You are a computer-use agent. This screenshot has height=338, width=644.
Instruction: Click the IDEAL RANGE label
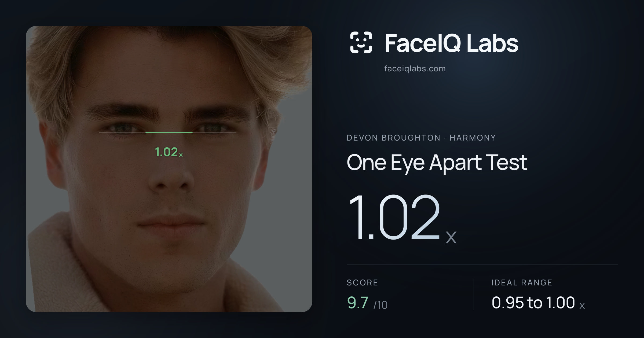[x=522, y=283]
